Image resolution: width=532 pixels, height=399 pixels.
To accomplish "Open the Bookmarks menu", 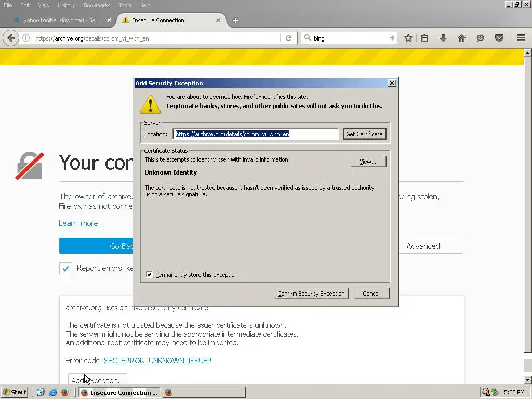I will click(x=97, y=5).
